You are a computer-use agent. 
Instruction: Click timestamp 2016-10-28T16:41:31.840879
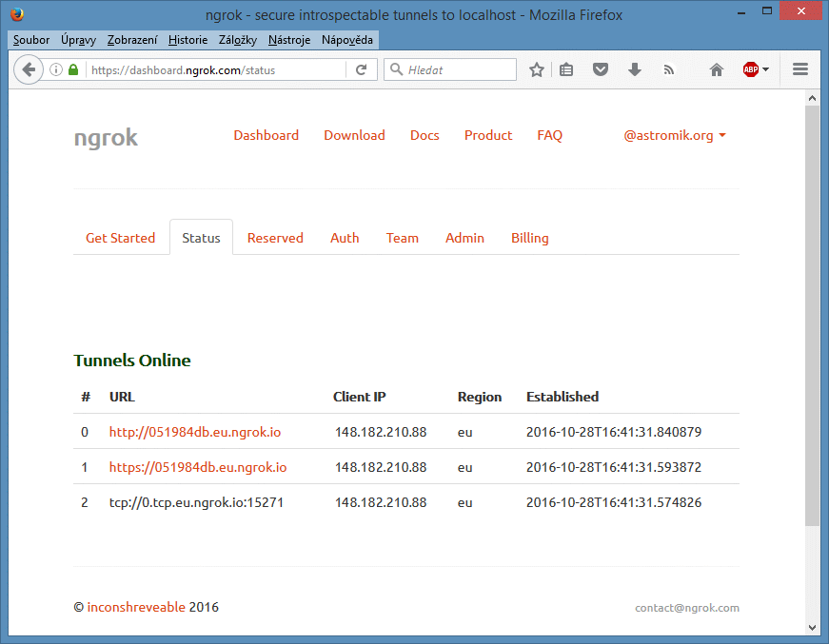pos(614,432)
